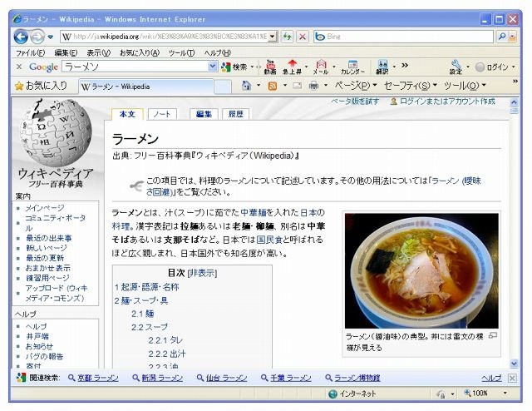Click the Google Toolbar ログイン button
This screenshot has width=532, height=411.
[x=492, y=67]
